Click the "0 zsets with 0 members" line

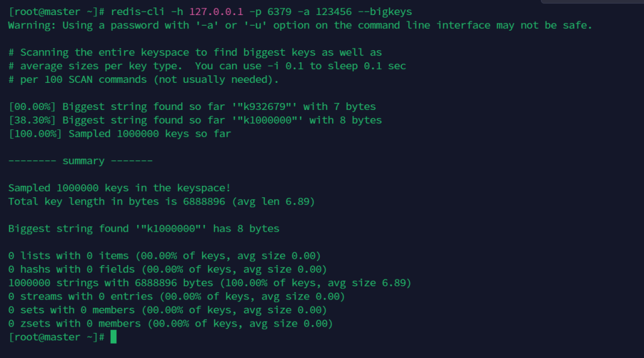coord(170,323)
